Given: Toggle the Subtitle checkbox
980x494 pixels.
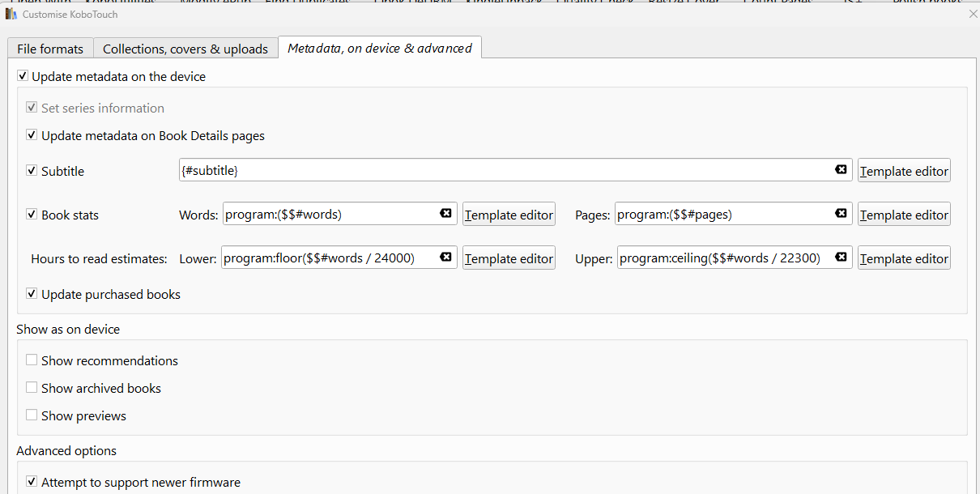Looking at the screenshot, I should click(x=32, y=171).
